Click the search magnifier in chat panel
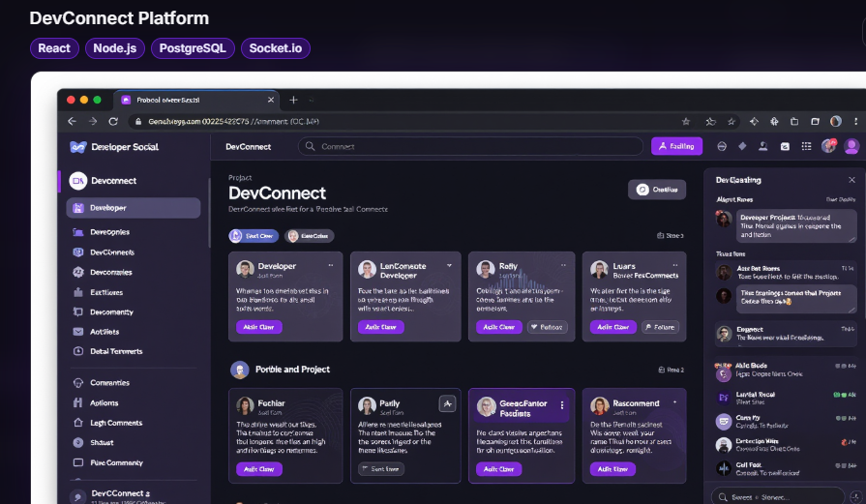The height and width of the screenshot is (504, 866). [723, 497]
